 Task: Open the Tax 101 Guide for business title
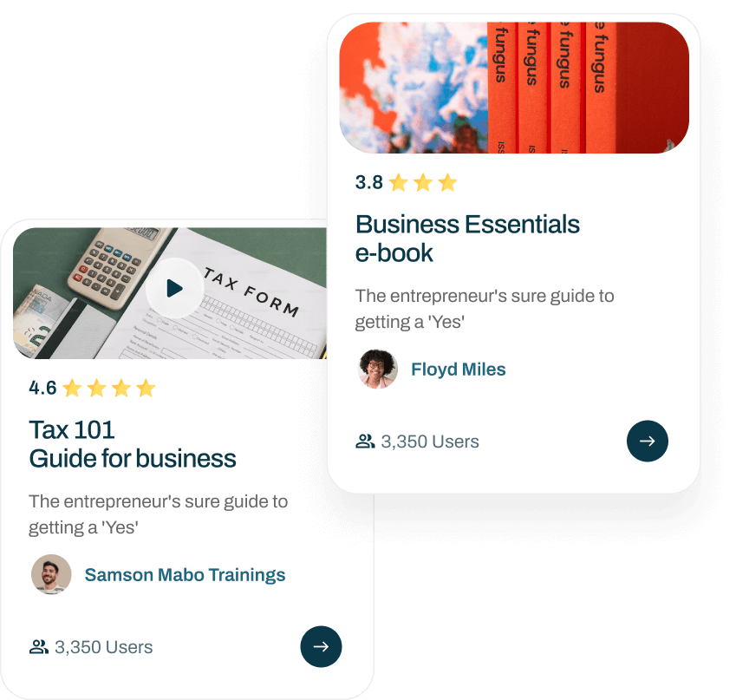coord(133,444)
